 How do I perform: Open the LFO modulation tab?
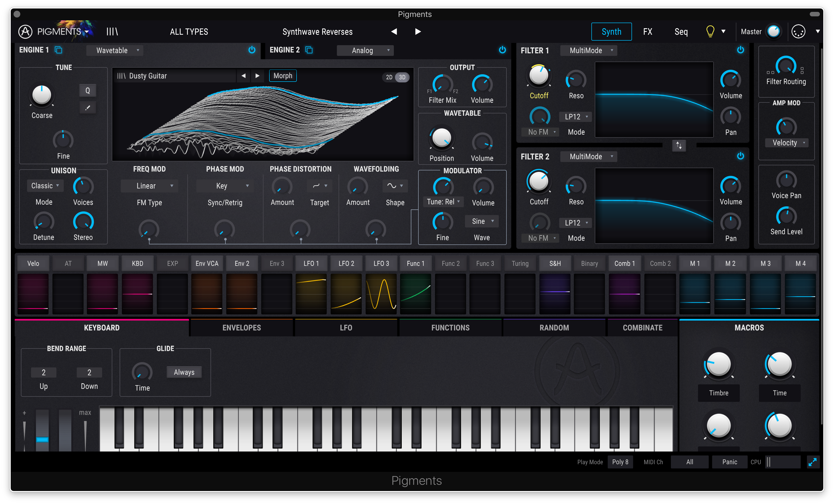pyautogui.click(x=346, y=328)
